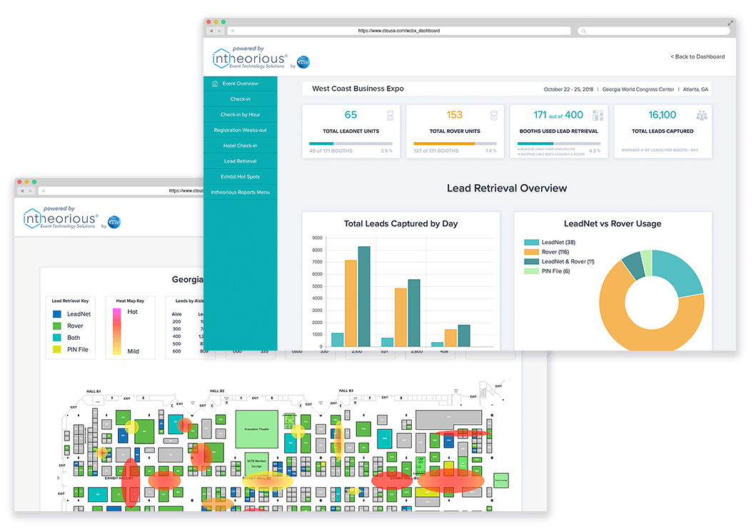This screenshot has width=756, height=532.
Task: Click the CTE logo in front window header
Action: (x=303, y=62)
